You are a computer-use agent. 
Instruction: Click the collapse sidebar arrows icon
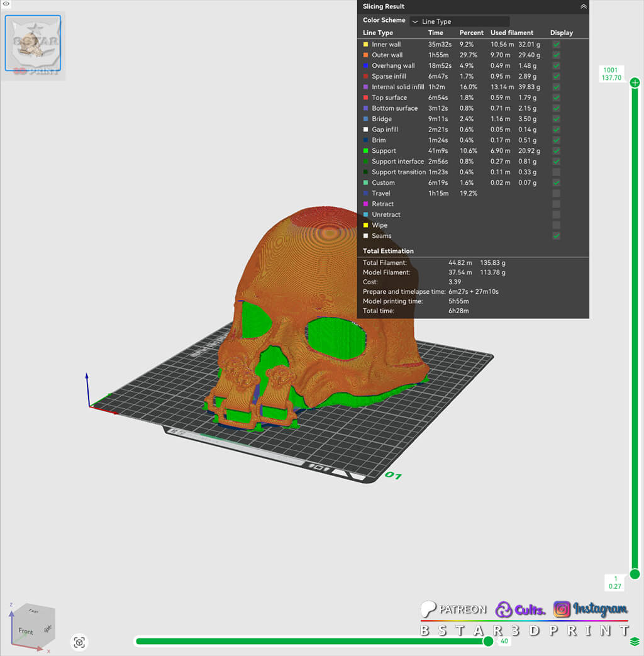6,4
